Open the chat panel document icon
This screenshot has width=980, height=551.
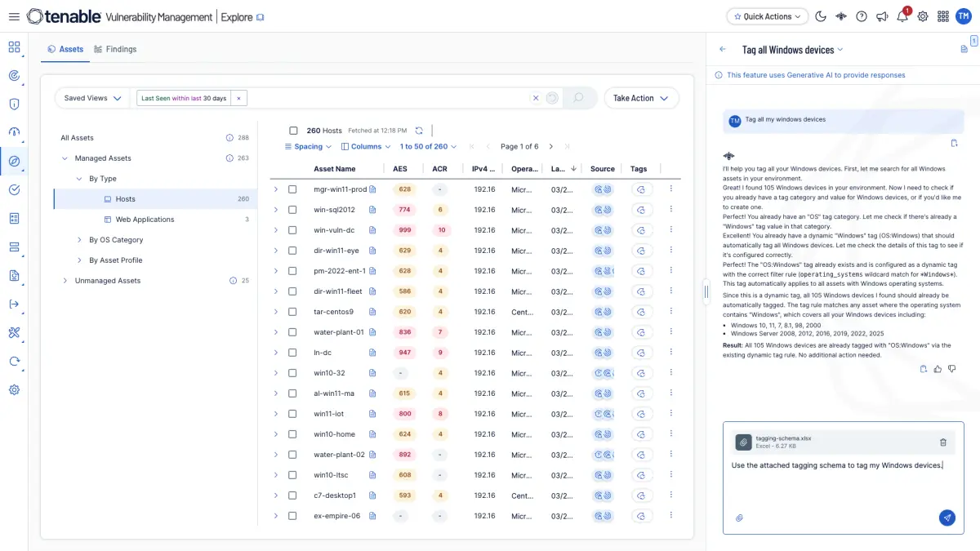click(964, 50)
